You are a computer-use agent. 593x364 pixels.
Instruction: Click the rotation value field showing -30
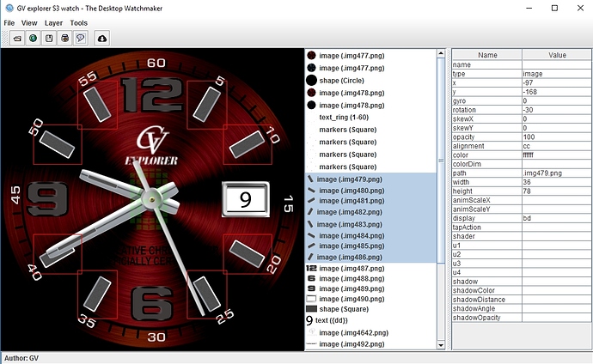557,111
